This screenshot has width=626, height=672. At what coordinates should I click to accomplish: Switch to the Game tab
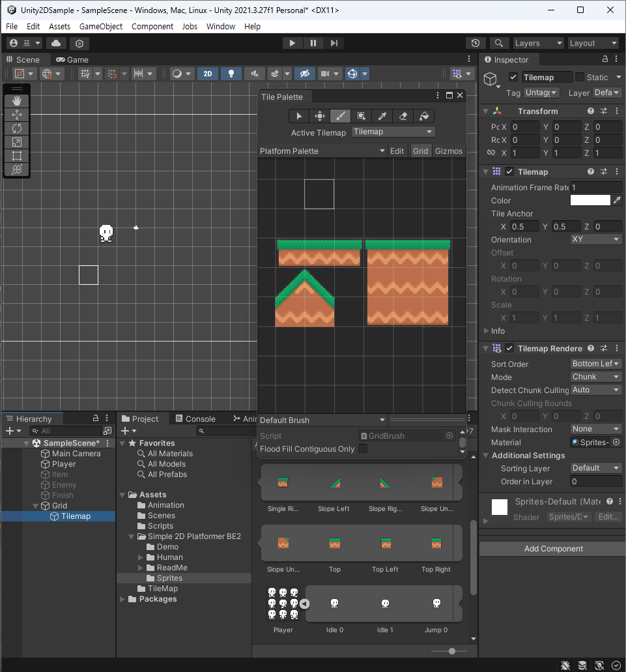click(72, 59)
